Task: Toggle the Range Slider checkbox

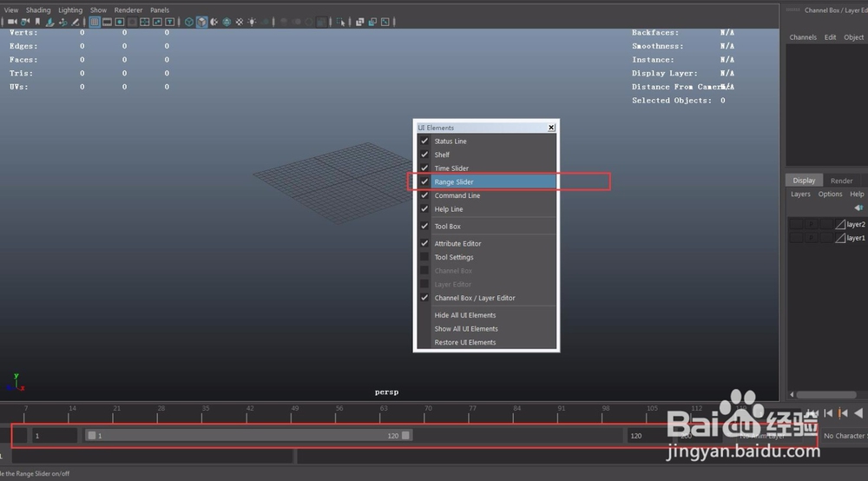Action: click(424, 181)
